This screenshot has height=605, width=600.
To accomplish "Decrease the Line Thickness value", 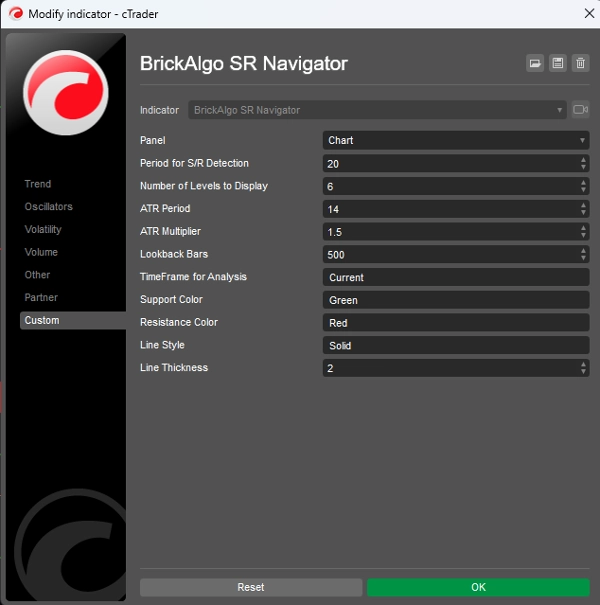I will click(x=583, y=372).
